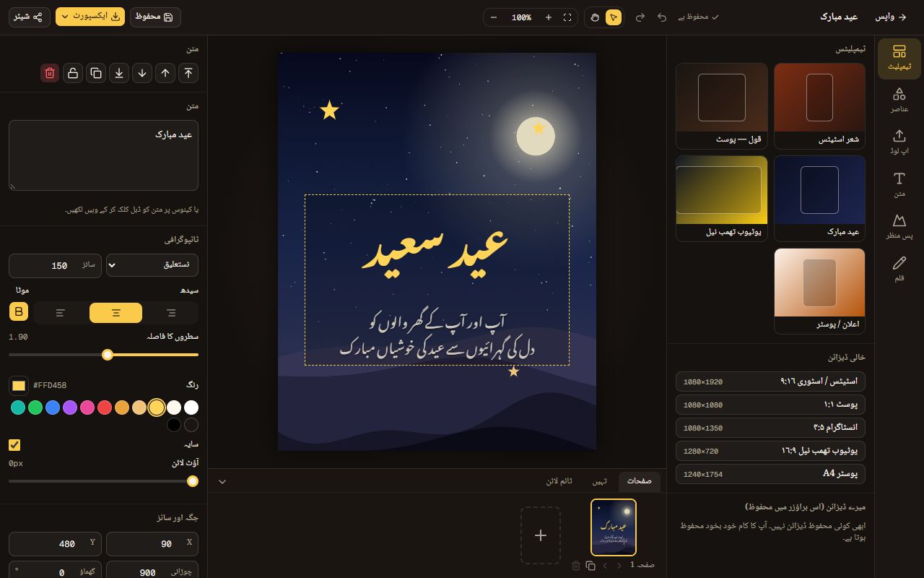Click the سائز font size field showing 150
Viewport: 924px width, 578px height.
pyautogui.click(x=55, y=265)
